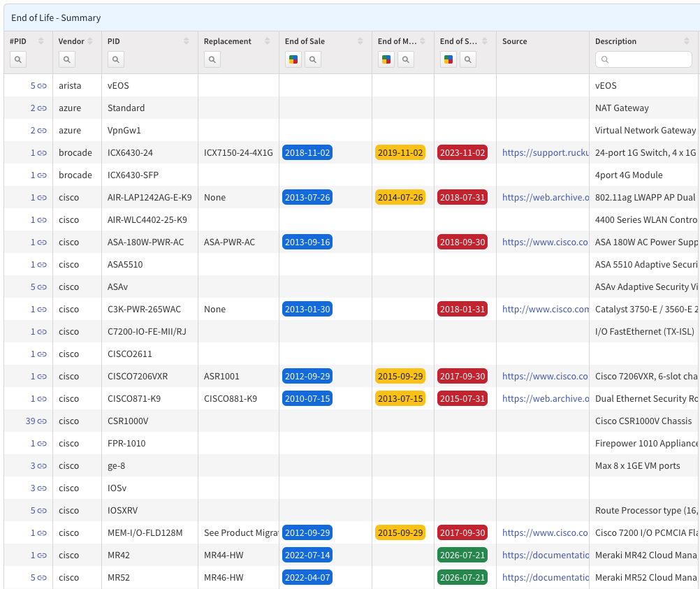This screenshot has height=589, width=700.
Task: Open the support.ruckus source link for ICX6430-24
Action: (545, 153)
